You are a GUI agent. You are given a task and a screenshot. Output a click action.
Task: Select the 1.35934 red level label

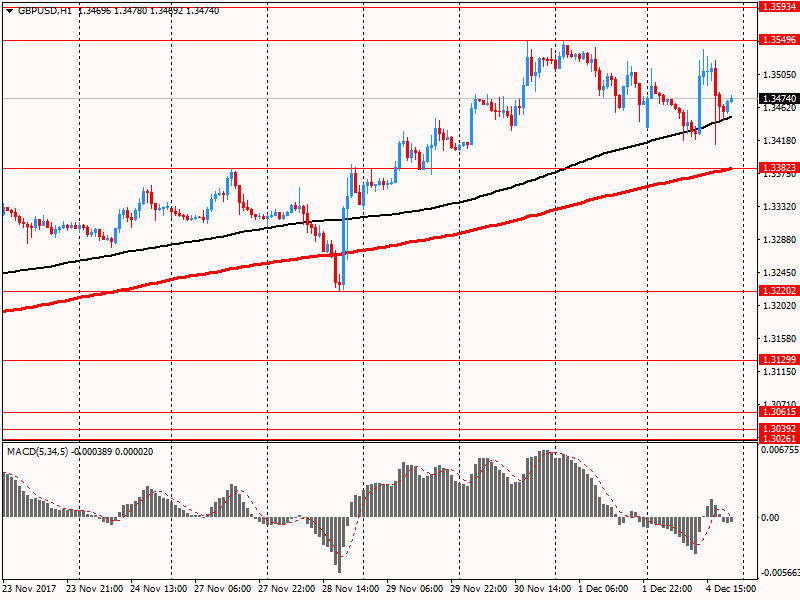click(779, 7)
